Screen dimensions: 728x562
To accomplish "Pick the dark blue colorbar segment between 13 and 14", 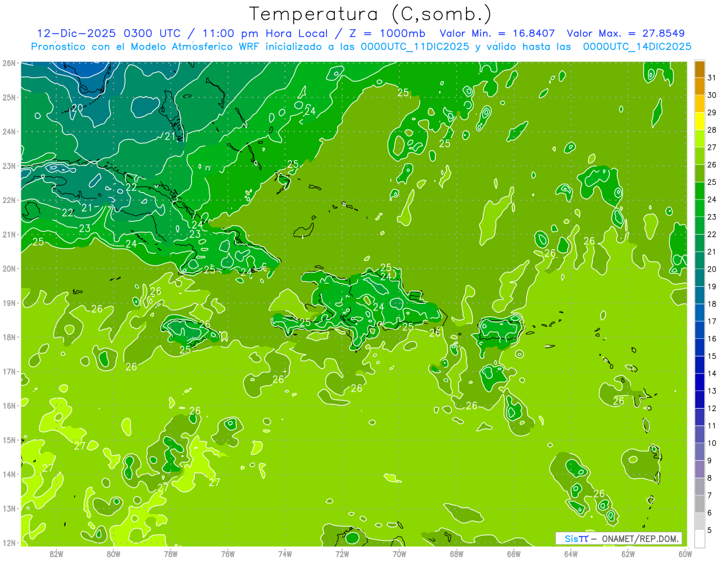I will (x=700, y=383).
